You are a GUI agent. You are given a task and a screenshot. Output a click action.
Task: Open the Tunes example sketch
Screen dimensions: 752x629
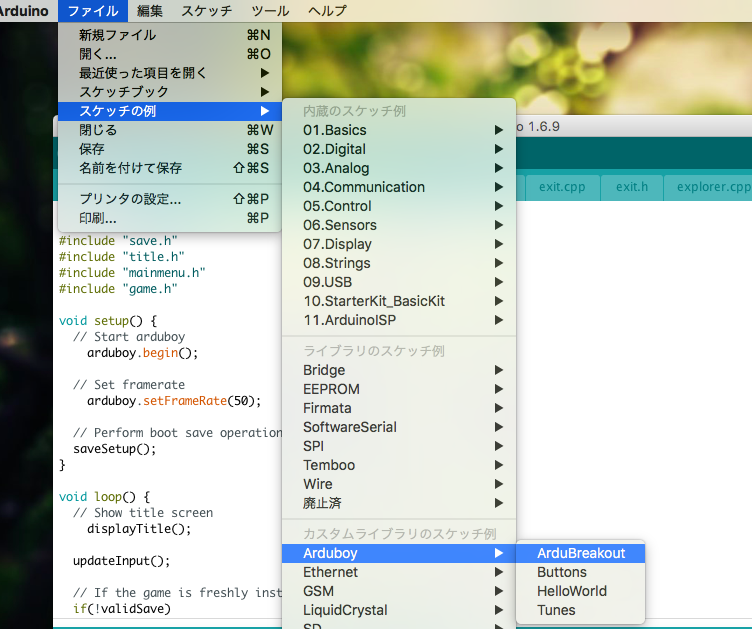[580, 610]
